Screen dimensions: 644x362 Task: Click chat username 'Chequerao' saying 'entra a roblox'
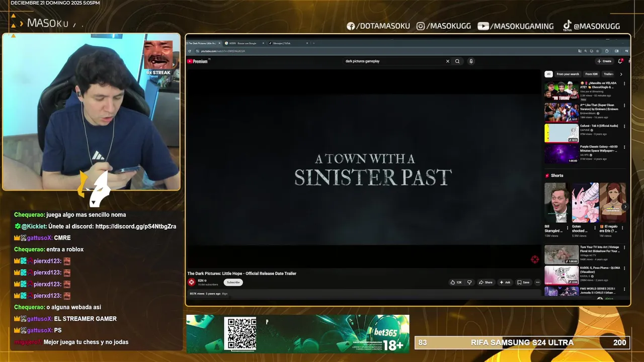[x=29, y=249]
